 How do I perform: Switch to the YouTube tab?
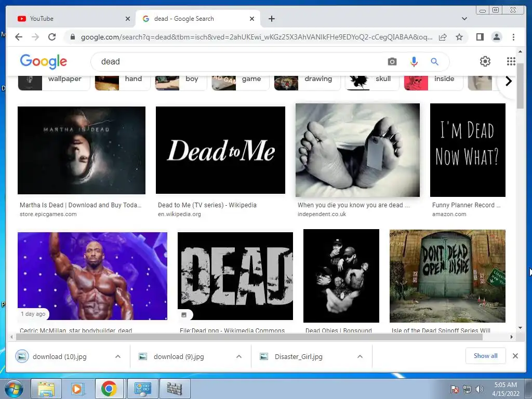[73, 19]
